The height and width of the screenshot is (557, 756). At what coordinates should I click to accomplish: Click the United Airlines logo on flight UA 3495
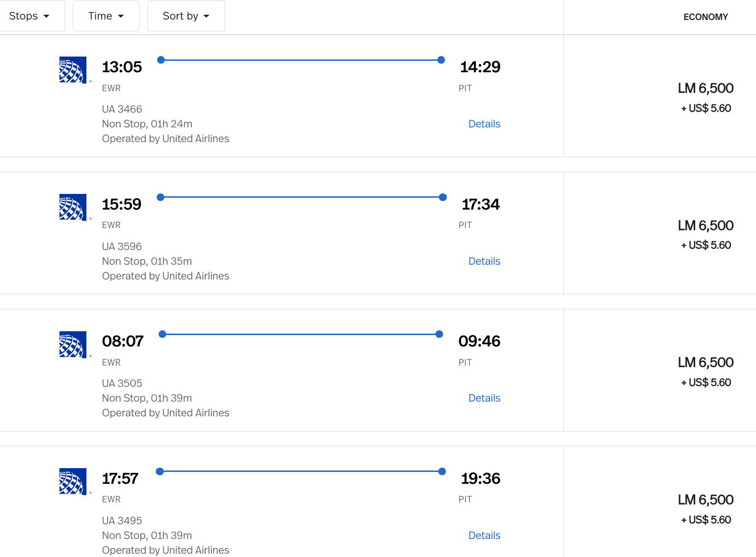pyautogui.click(x=73, y=481)
